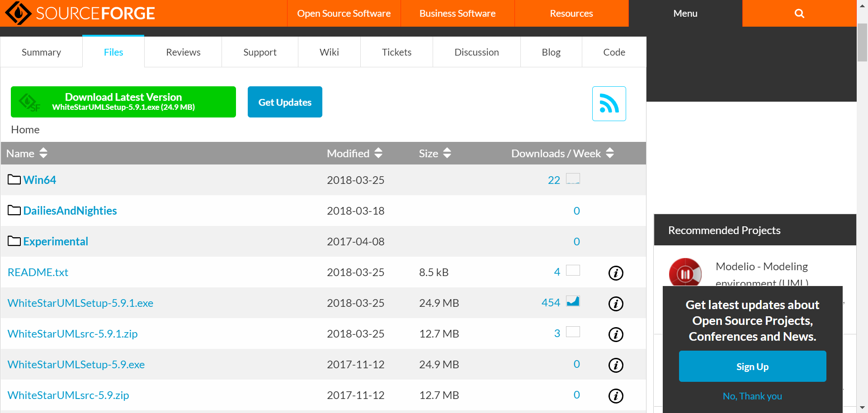Switch to the Summary tab

[41, 52]
